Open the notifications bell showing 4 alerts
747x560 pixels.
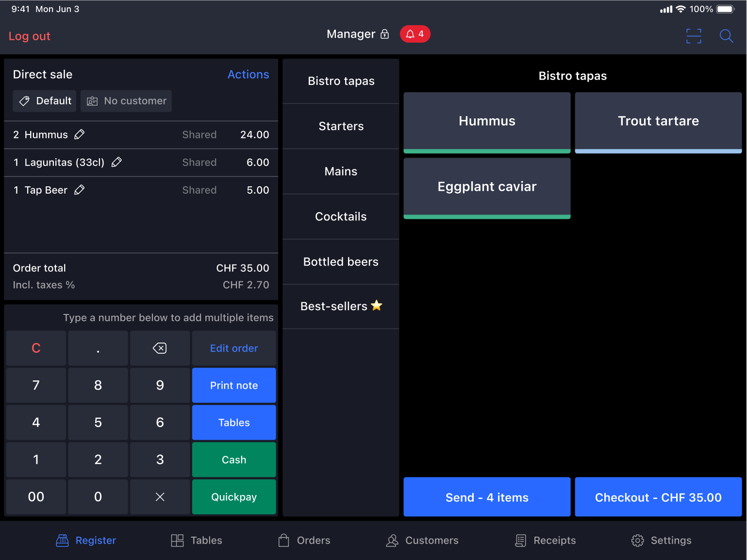pyautogui.click(x=415, y=34)
